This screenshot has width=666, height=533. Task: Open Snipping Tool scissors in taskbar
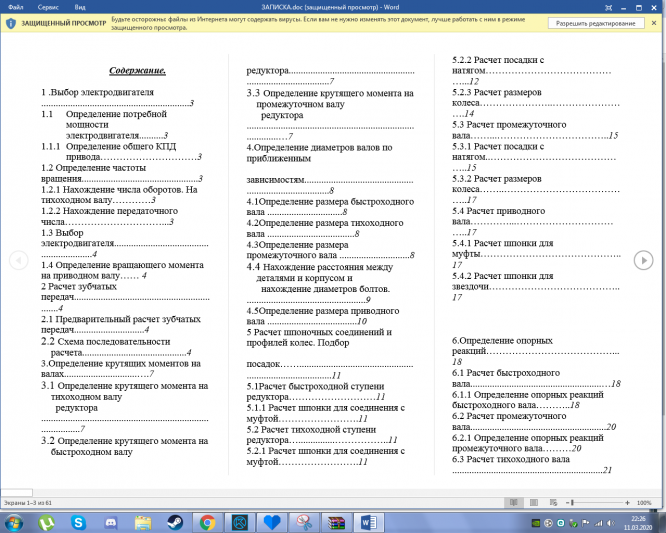(x=304, y=523)
